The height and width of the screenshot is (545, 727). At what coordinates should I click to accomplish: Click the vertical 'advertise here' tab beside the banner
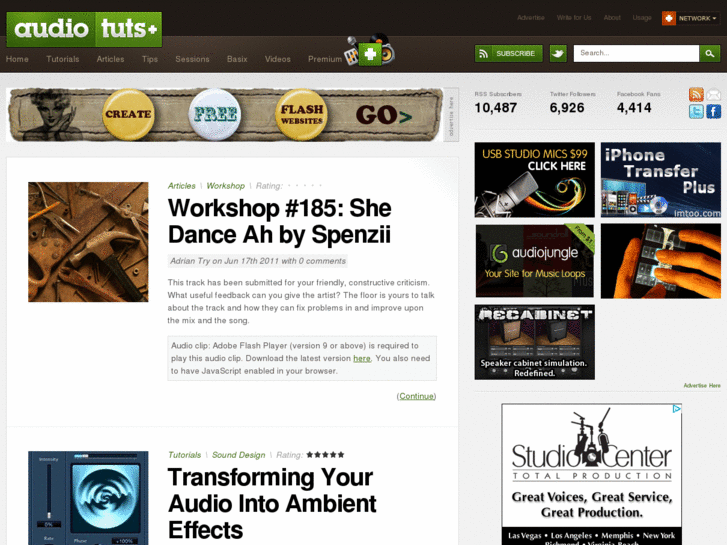[x=451, y=115]
